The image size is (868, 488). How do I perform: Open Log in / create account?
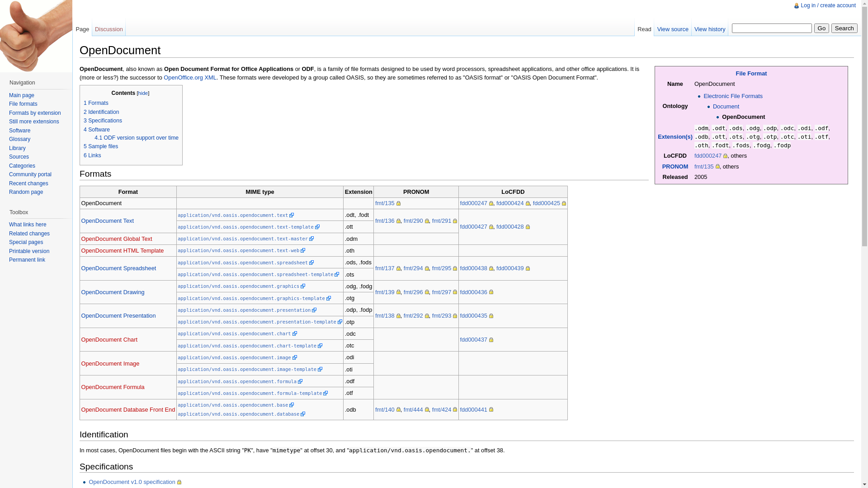pyautogui.click(x=828, y=5)
